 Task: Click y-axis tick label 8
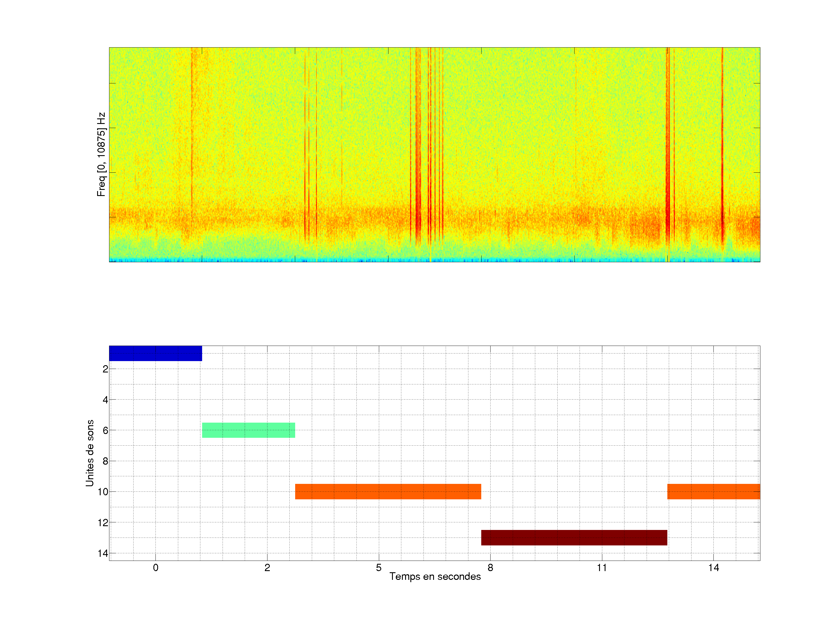[105, 461]
